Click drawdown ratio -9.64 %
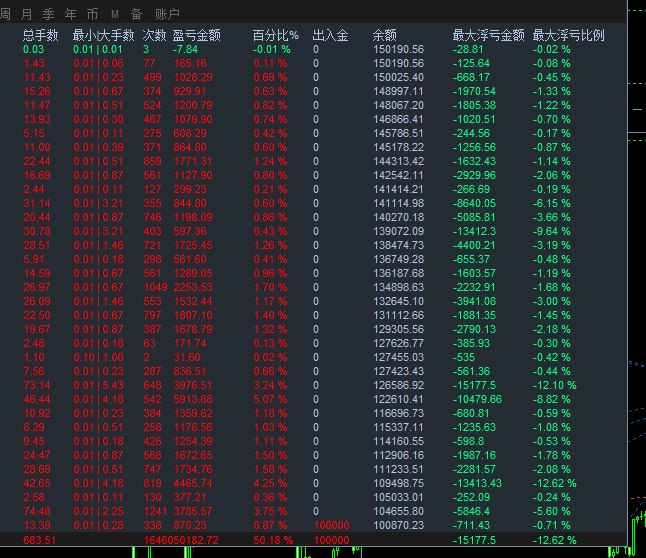Image resolution: width=646 pixels, height=558 pixels. 552,232
